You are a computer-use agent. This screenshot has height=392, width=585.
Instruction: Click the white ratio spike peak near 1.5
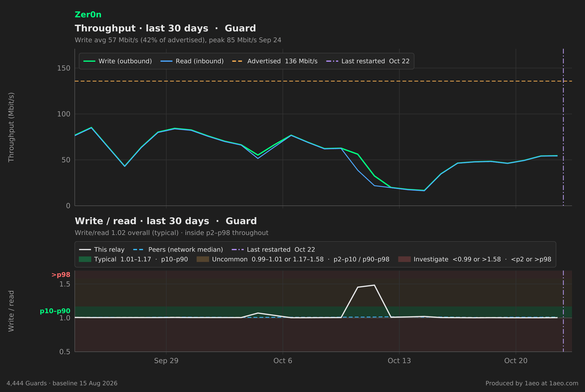coord(374,285)
